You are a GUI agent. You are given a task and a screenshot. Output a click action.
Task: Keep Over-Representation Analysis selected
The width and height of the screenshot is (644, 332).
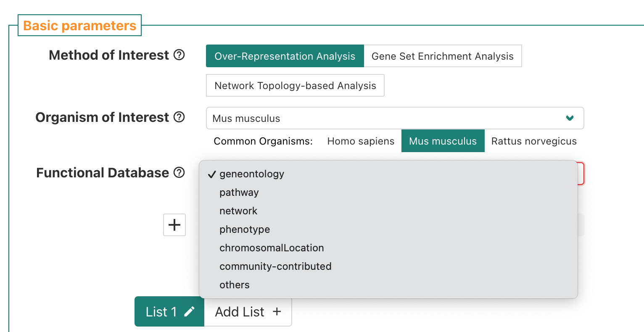coord(285,56)
